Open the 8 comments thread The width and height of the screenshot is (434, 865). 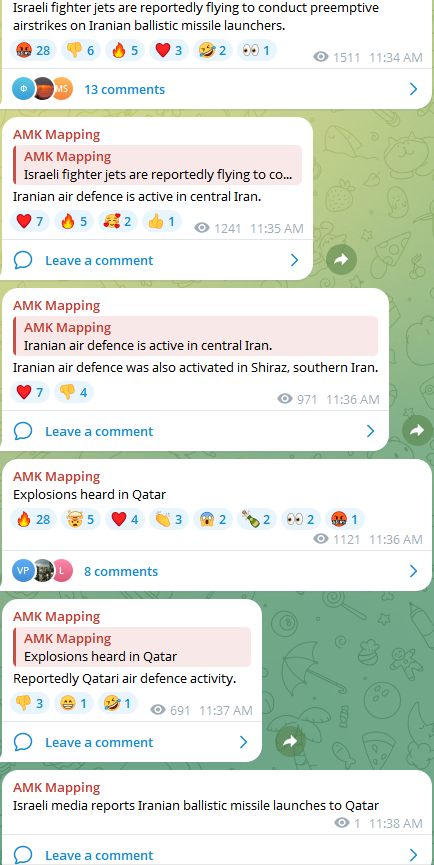pyautogui.click(x=121, y=571)
